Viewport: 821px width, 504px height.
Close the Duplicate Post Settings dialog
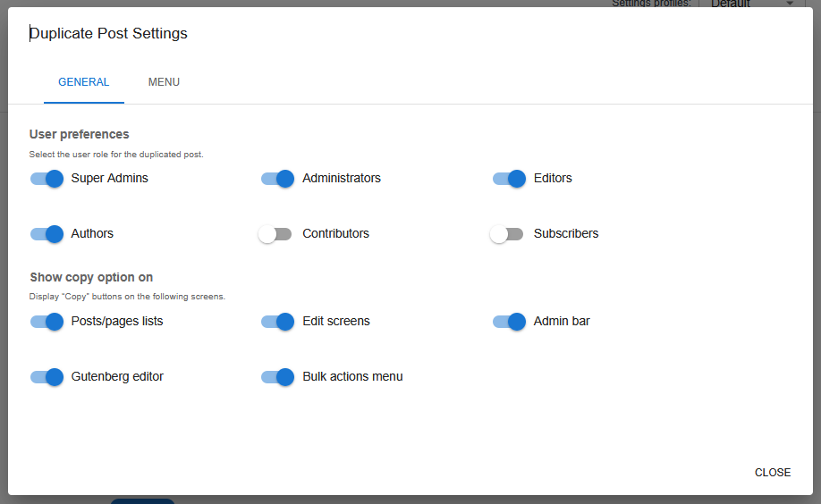click(x=772, y=473)
